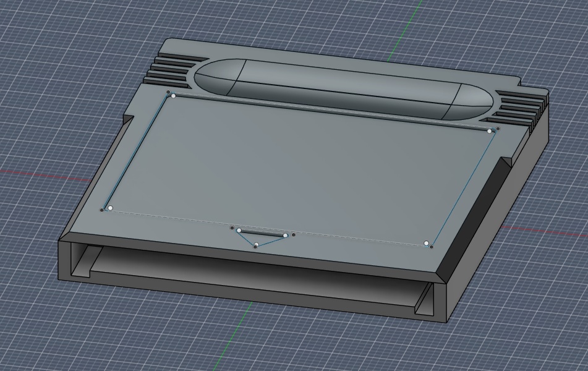Select white sketch point at triangle's right vertex
588x371 pixels.
click(x=286, y=236)
